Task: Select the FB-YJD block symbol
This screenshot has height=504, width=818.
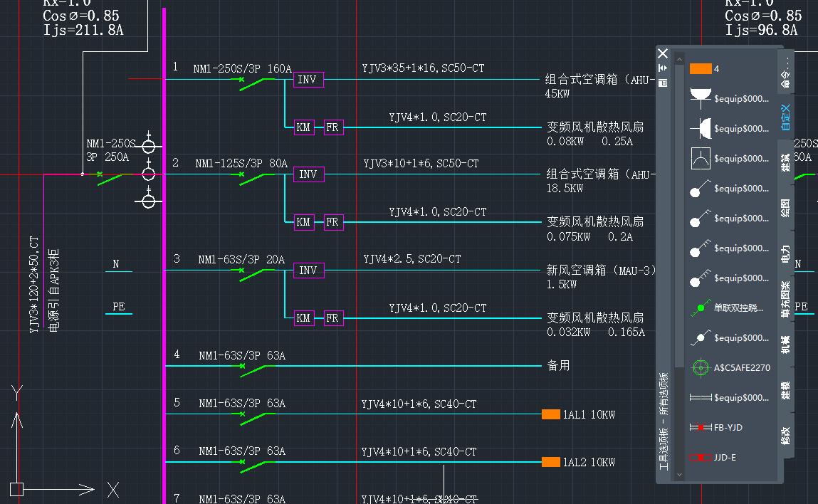Action: (701, 427)
